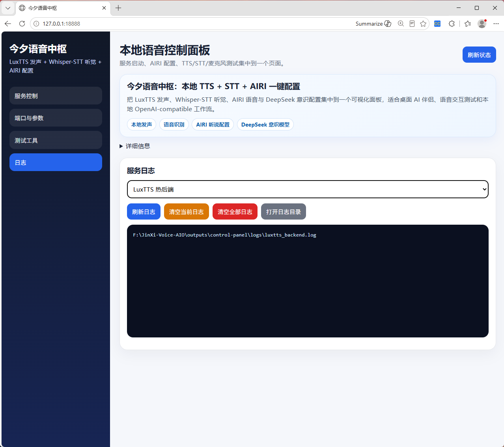Click the AIRI 听说配置 tag
This screenshot has height=447, width=504.
click(213, 125)
